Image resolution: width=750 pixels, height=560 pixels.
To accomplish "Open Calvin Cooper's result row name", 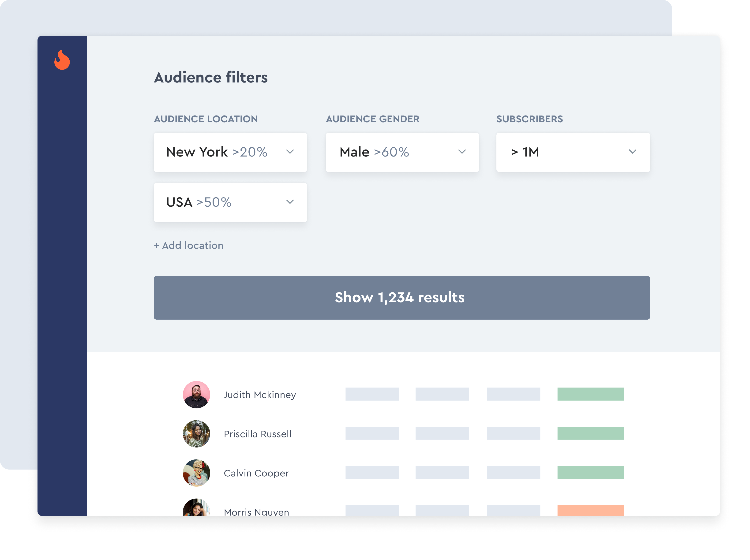I will [256, 473].
